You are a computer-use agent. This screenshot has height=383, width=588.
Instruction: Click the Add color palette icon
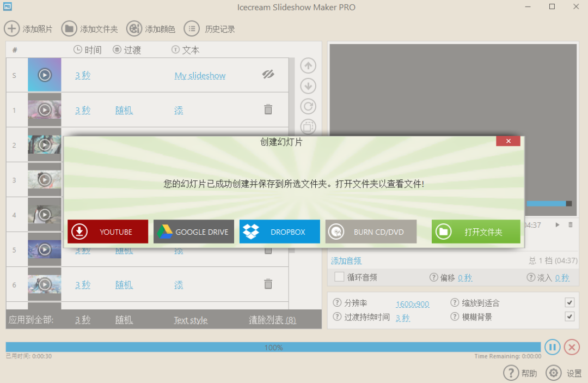(134, 28)
